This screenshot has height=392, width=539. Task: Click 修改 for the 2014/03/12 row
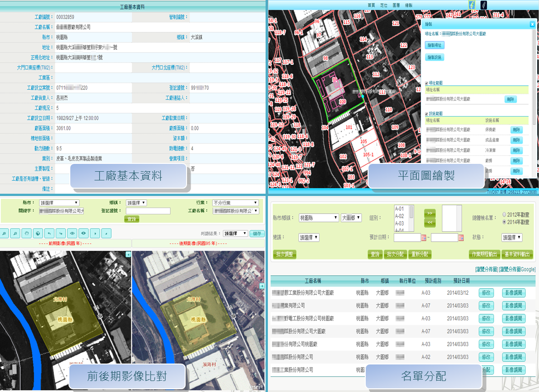(x=486, y=293)
